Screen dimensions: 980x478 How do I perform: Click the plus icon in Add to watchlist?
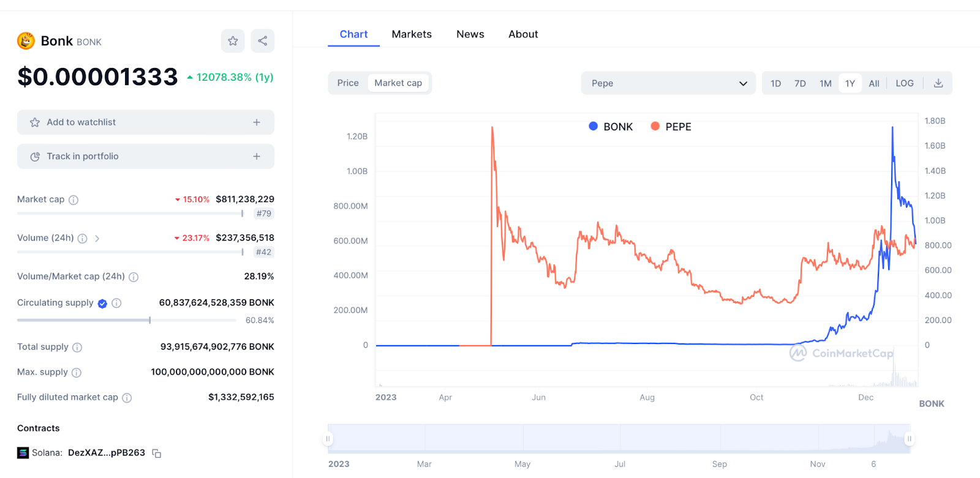[257, 122]
